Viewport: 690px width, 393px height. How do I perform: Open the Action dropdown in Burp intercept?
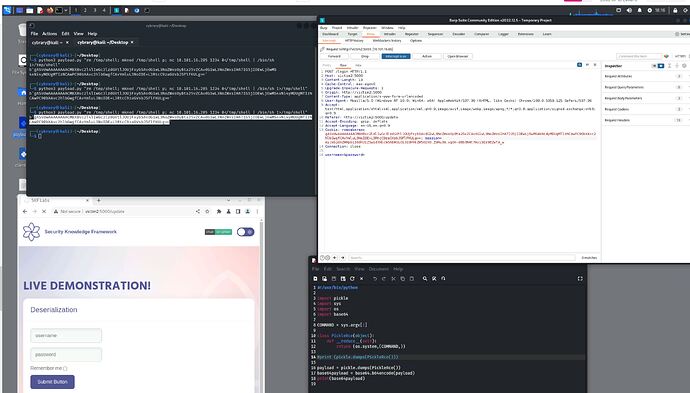coord(427,56)
